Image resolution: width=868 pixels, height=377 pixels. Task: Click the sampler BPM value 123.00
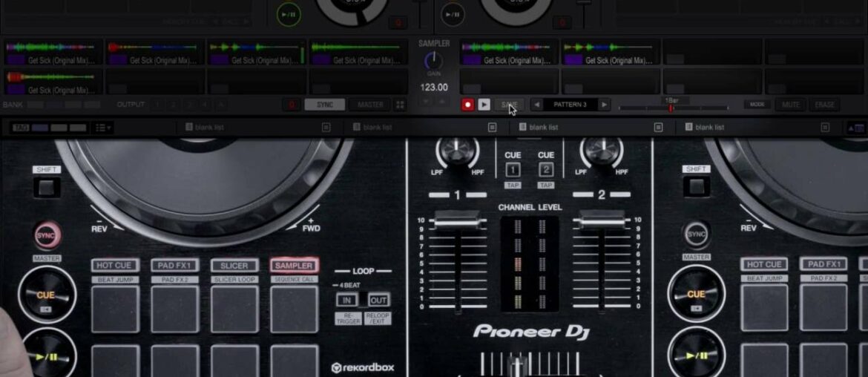click(x=434, y=88)
